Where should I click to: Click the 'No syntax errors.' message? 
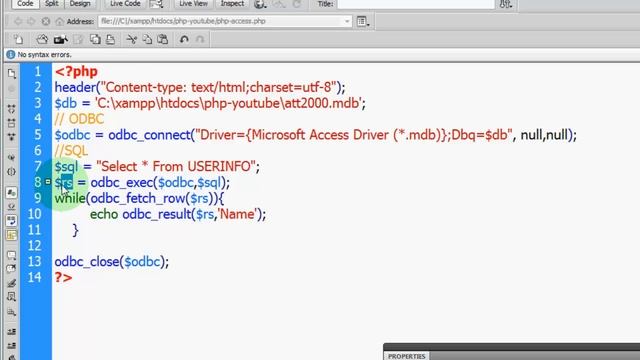click(x=44, y=54)
